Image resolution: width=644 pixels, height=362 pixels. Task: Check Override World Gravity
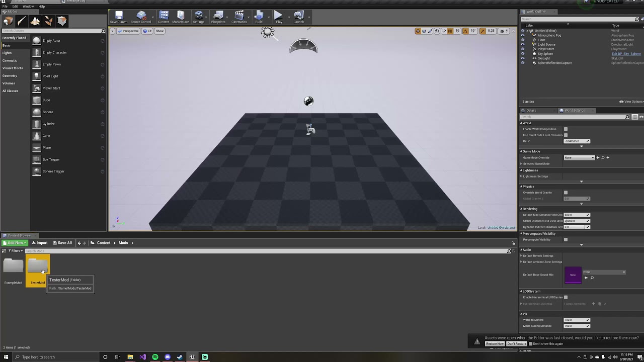click(x=566, y=193)
